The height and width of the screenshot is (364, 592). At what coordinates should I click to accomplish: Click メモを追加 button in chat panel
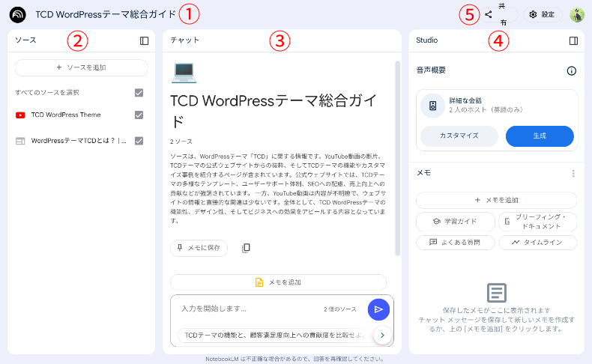(278, 282)
